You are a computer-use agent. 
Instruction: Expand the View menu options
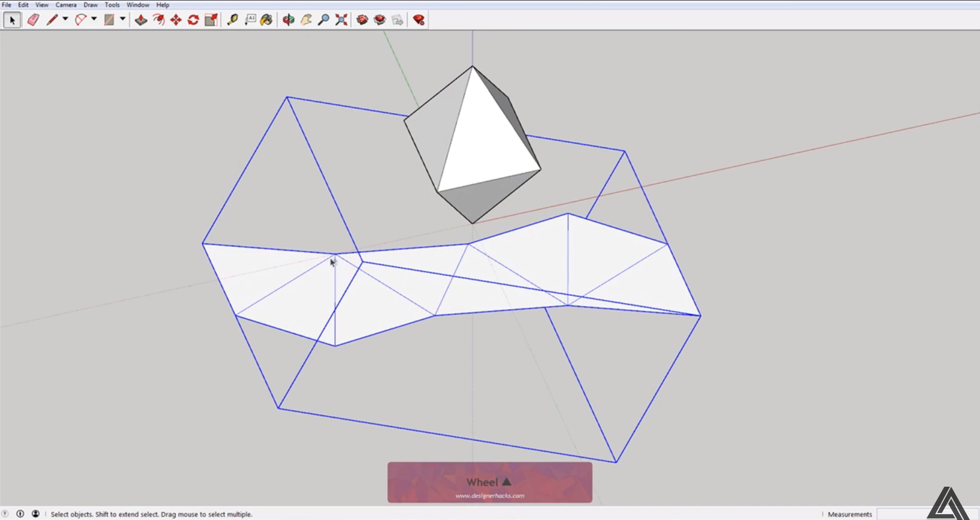(x=41, y=5)
